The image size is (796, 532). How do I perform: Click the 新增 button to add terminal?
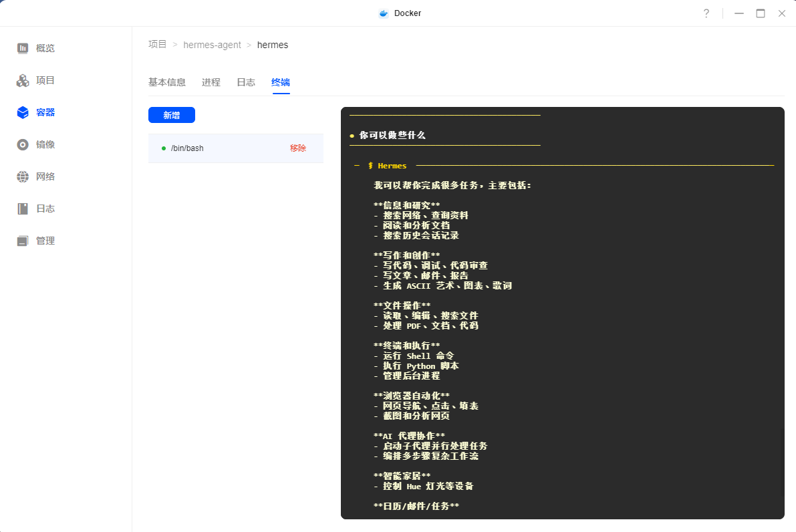(172, 115)
